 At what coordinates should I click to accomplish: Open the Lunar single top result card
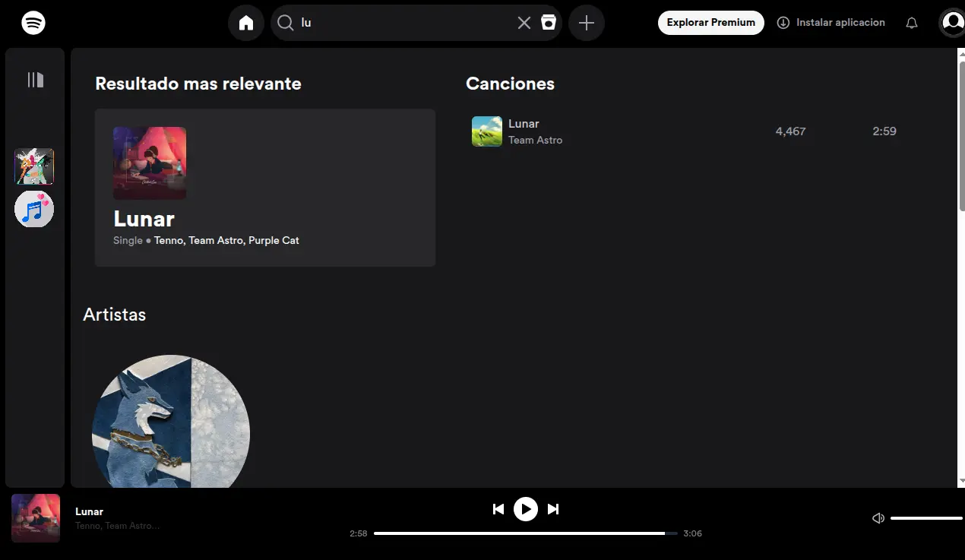[x=264, y=188]
